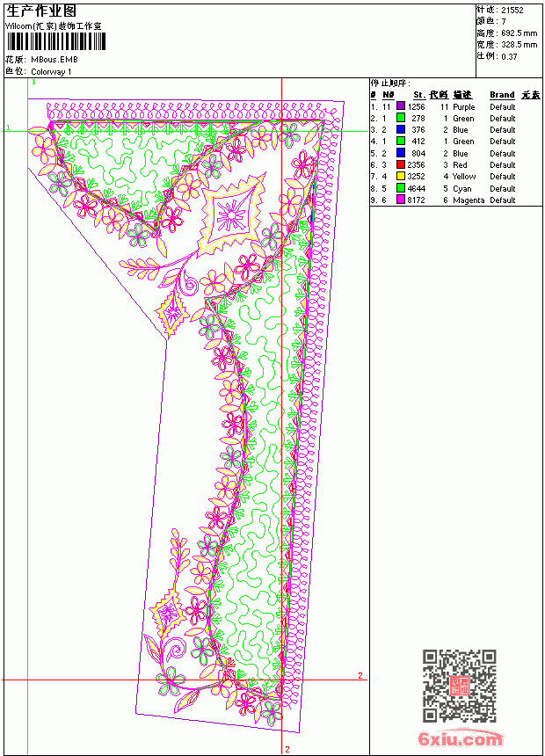Click the 描述 column header
Screen dimensions: 545x756
[462, 95]
